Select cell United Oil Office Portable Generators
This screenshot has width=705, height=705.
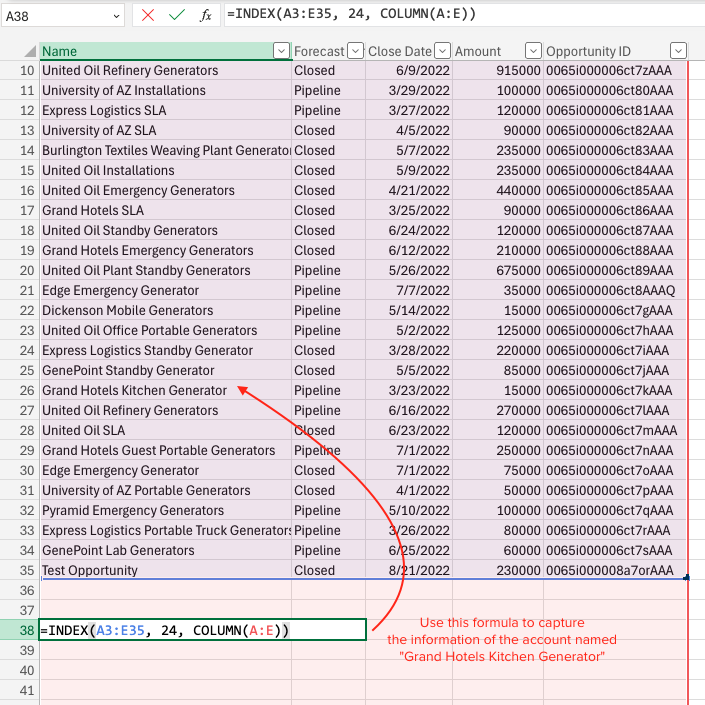coord(165,330)
